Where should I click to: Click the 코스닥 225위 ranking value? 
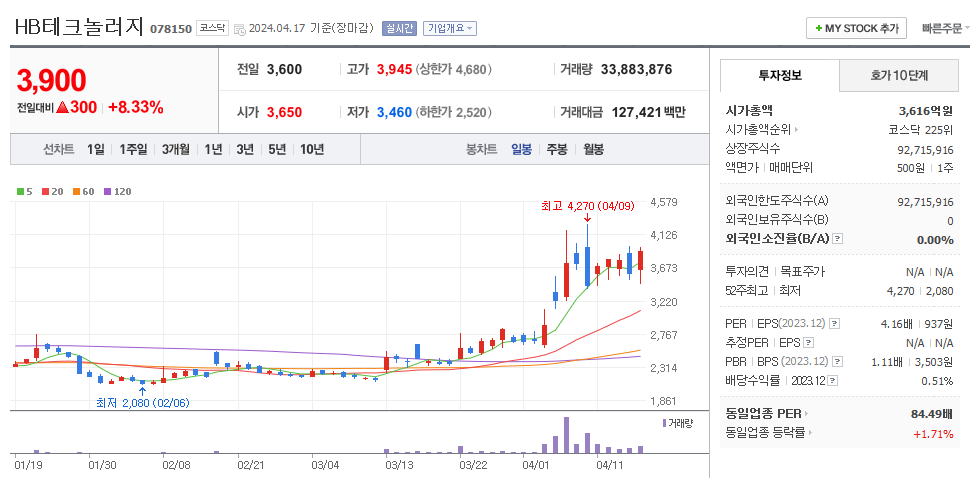(x=921, y=130)
